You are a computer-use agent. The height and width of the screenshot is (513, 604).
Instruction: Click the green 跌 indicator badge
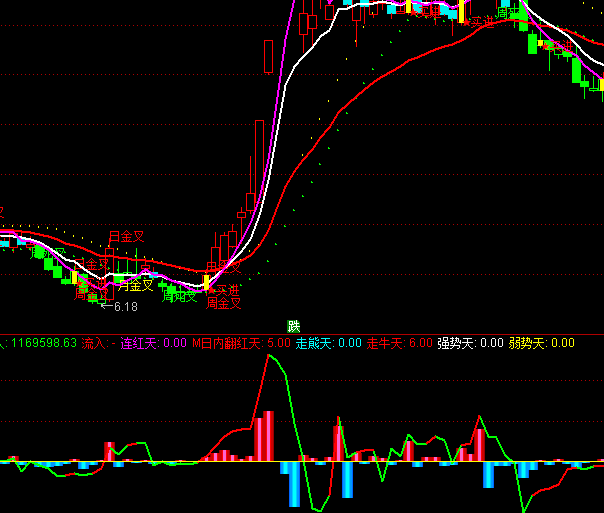294,326
